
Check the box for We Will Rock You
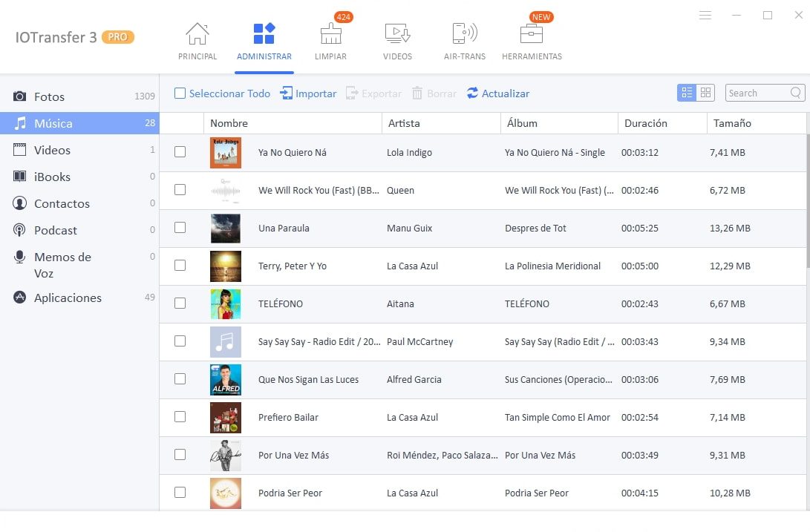[180, 189]
